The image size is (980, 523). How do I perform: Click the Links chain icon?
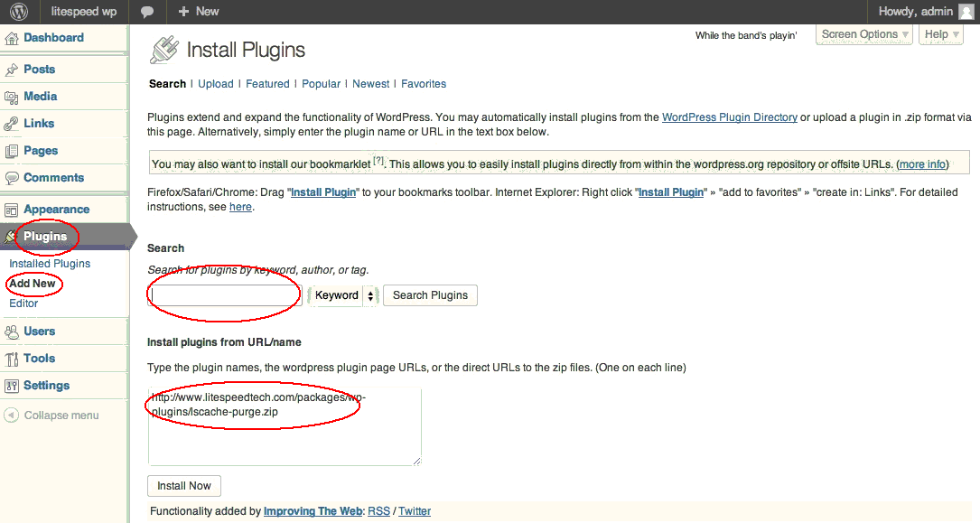pyautogui.click(x=11, y=124)
